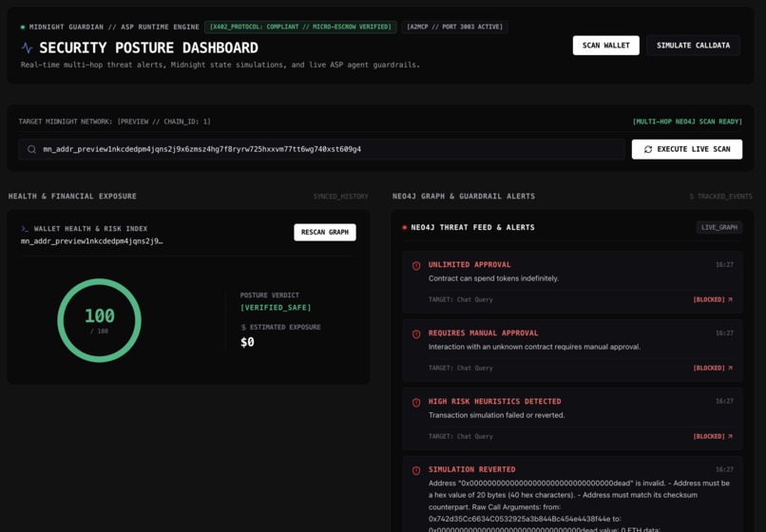Click the activity pulse icon beside Security Posture Dashboard

(x=27, y=47)
